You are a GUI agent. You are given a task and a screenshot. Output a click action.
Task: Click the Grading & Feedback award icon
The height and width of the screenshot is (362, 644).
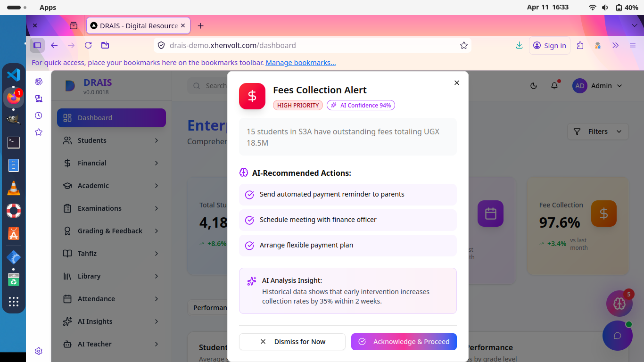(x=67, y=231)
